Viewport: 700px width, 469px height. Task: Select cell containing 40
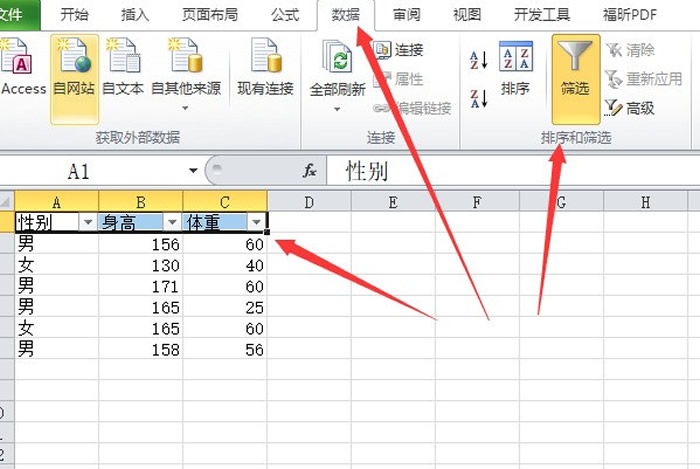click(225, 265)
